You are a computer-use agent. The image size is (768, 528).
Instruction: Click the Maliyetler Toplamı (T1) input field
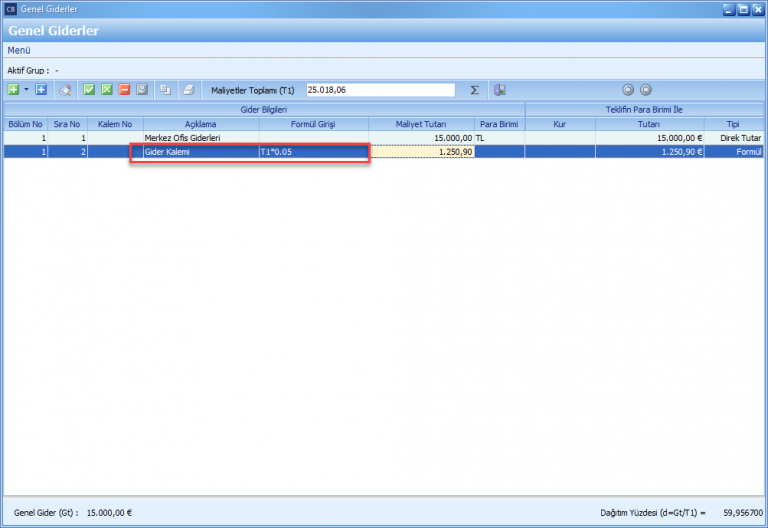click(380, 90)
